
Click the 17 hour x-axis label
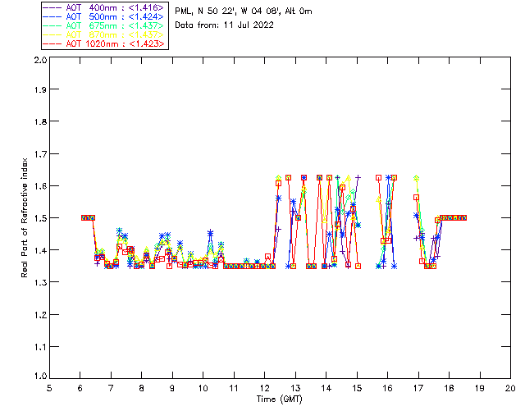pyautogui.click(x=418, y=388)
